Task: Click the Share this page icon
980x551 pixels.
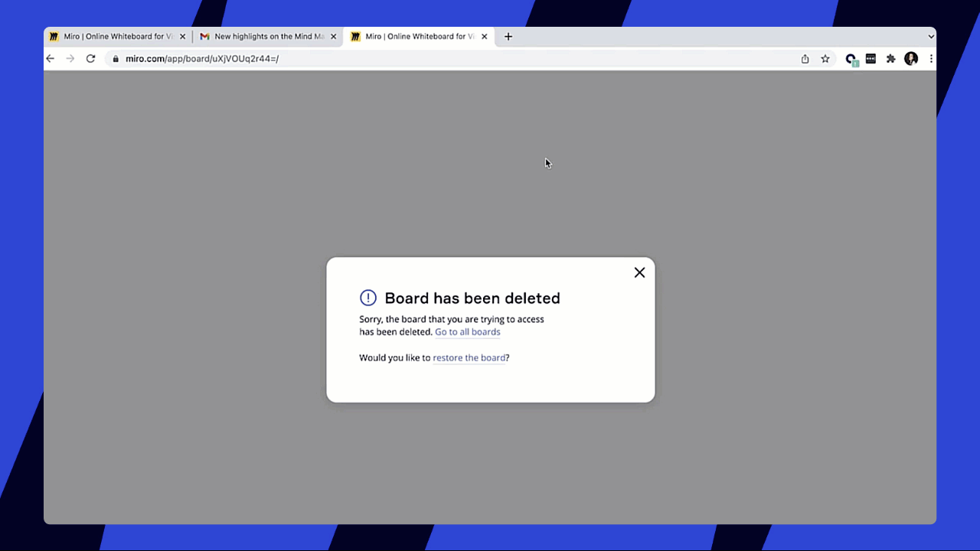Action: point(805,59)
